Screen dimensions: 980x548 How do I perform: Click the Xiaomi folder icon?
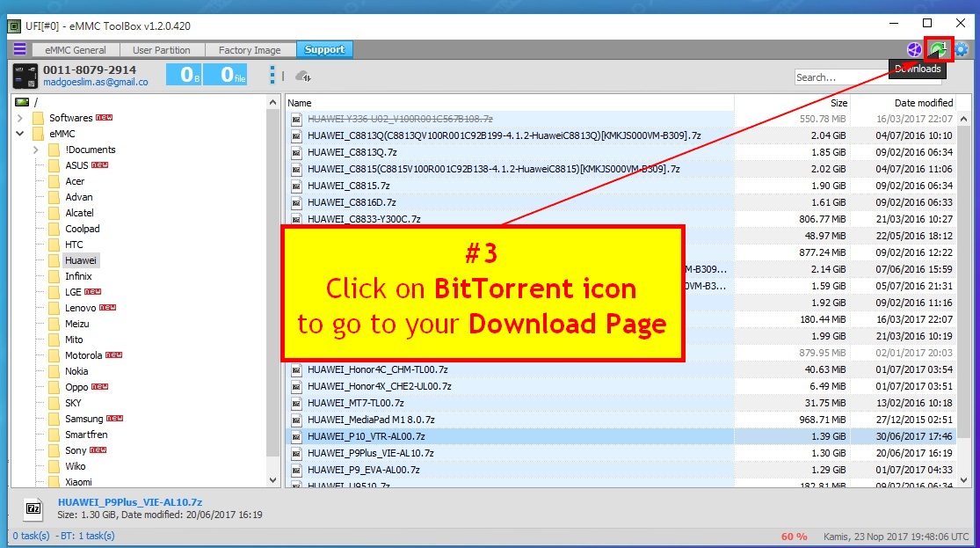tap(54, 482)
